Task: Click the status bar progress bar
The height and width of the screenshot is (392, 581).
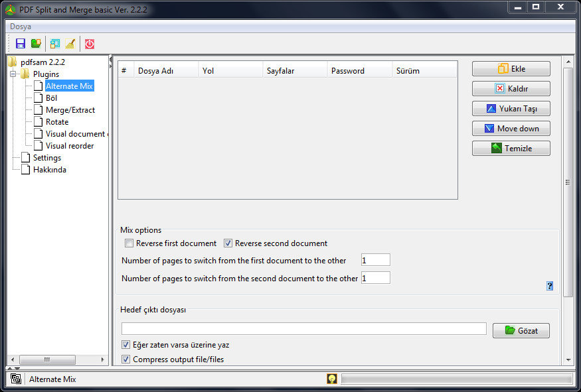Action: 457,379
